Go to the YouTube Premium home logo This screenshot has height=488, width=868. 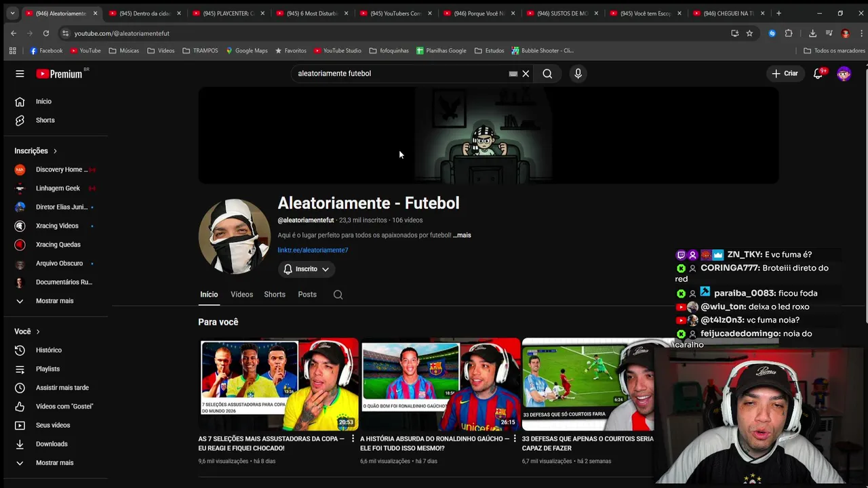[x=59, y=73]
